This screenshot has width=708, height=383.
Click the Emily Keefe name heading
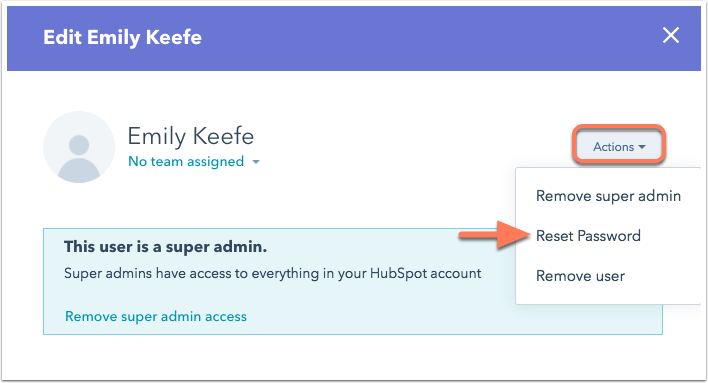click(191, 136)
